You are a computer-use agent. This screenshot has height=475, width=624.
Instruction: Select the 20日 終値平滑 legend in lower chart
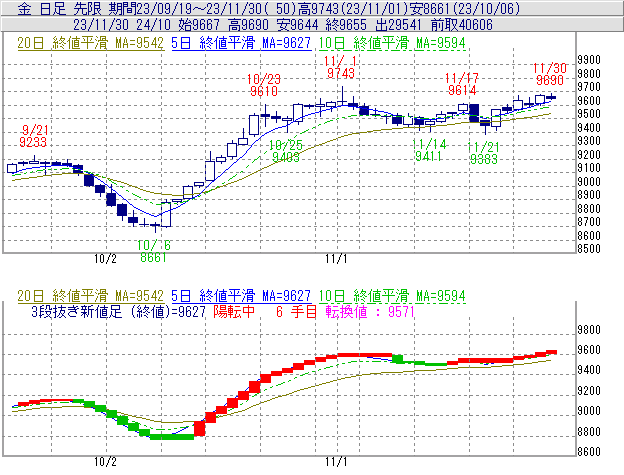point(90,296)
